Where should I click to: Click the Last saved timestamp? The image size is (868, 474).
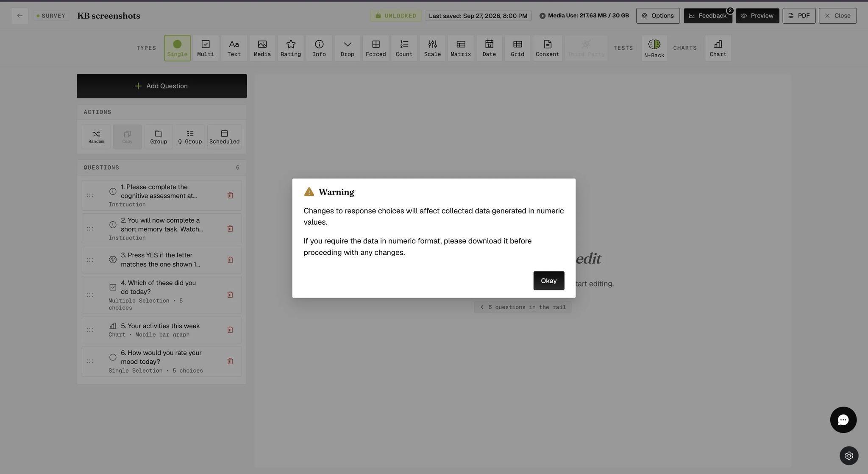[x=478, y=16]
